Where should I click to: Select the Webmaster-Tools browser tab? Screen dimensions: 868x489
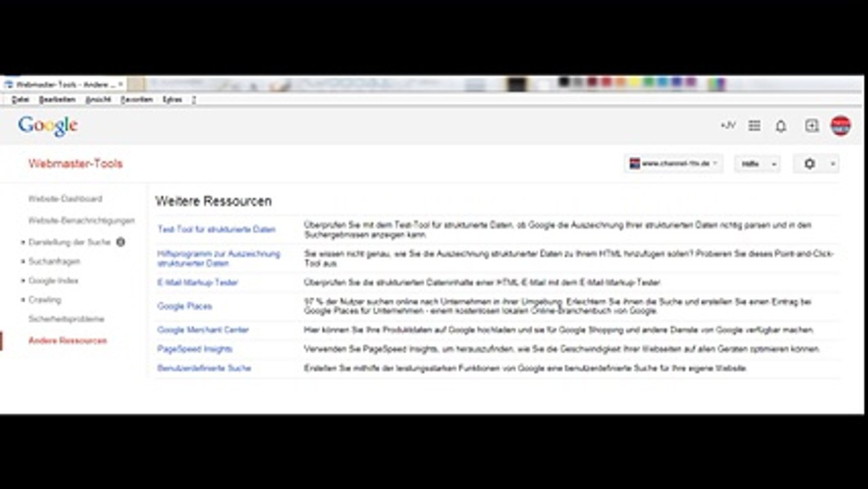[x=63, y=84]
